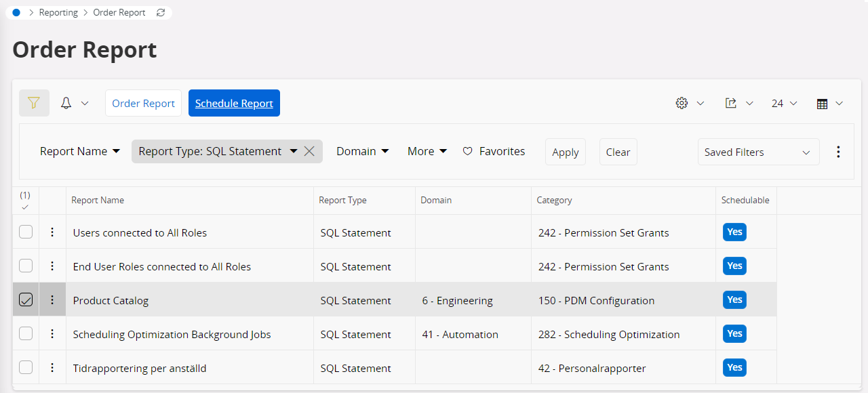Click the Apply button
Viewport: 868px width, 393px height.
[x=565, y=152]
